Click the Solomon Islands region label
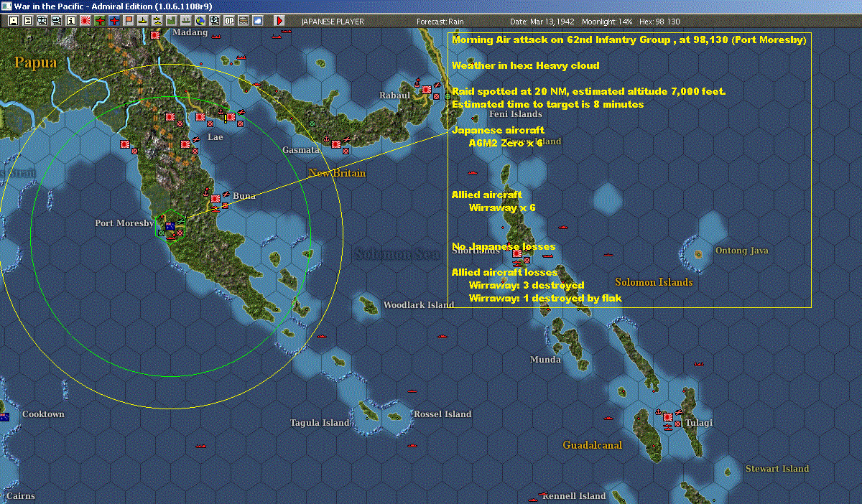 (x=654, y=282)
